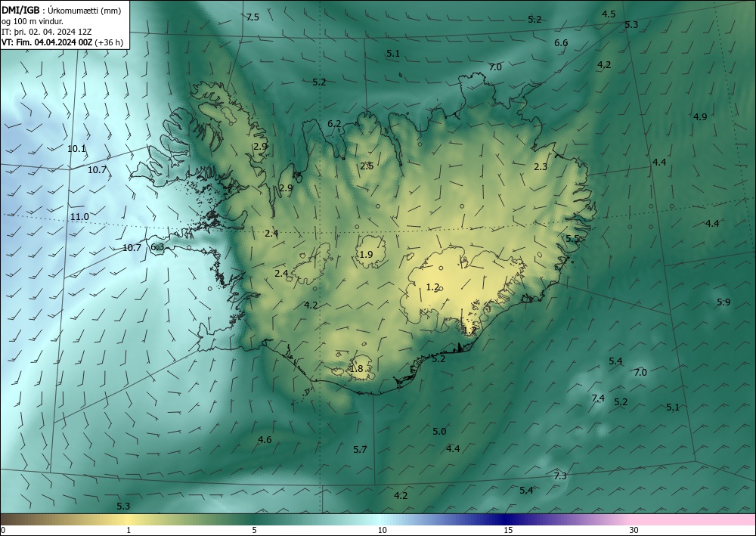Click the 5.7 value south of Iceland
Image resolution: width=756 pixels, height=536 pixels.
click(x=360, y=450)
